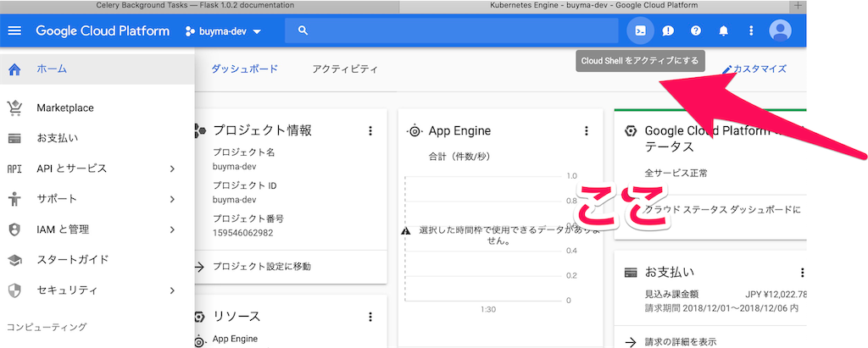Screen dimensions: 868x348
Task: Open リソース card options menu
Action: (x=370, y=317)
